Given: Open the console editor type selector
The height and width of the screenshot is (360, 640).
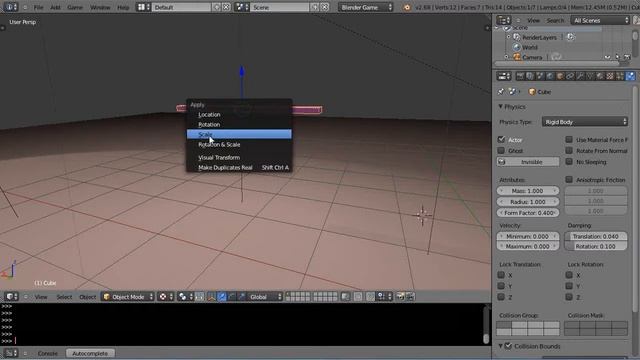Looking at the screenshot, I should 11,353.
